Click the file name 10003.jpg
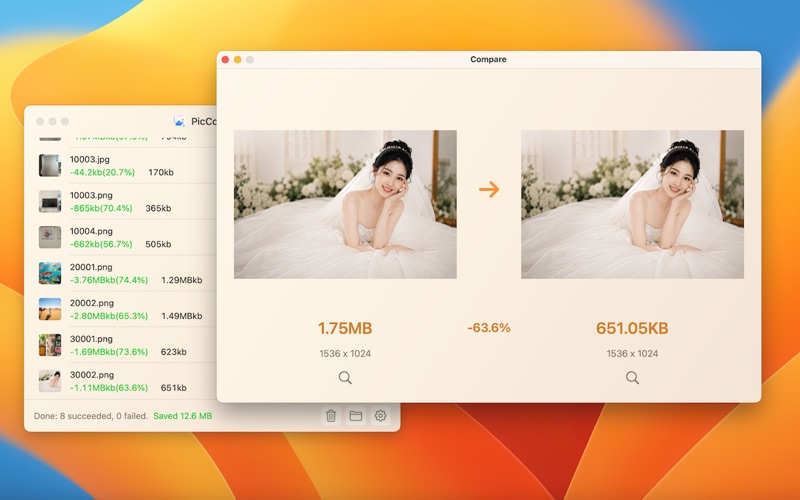The image size is (800, 500). 90,159
